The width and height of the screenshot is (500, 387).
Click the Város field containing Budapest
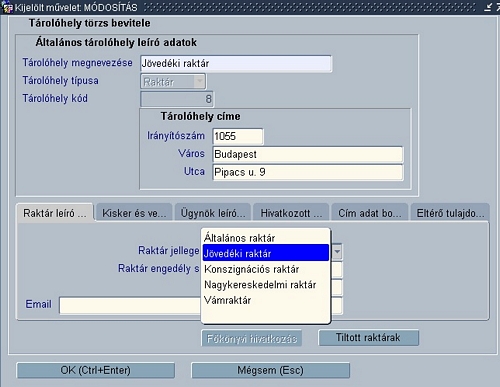tap(308, 154)
